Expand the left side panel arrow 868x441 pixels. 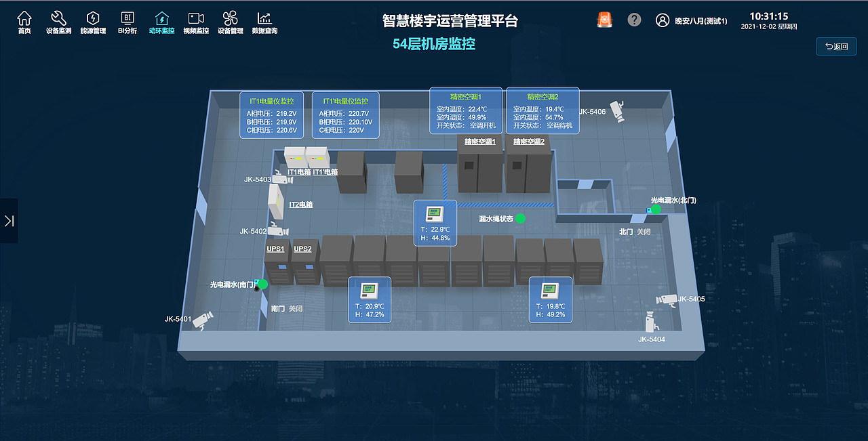(9, 221)
